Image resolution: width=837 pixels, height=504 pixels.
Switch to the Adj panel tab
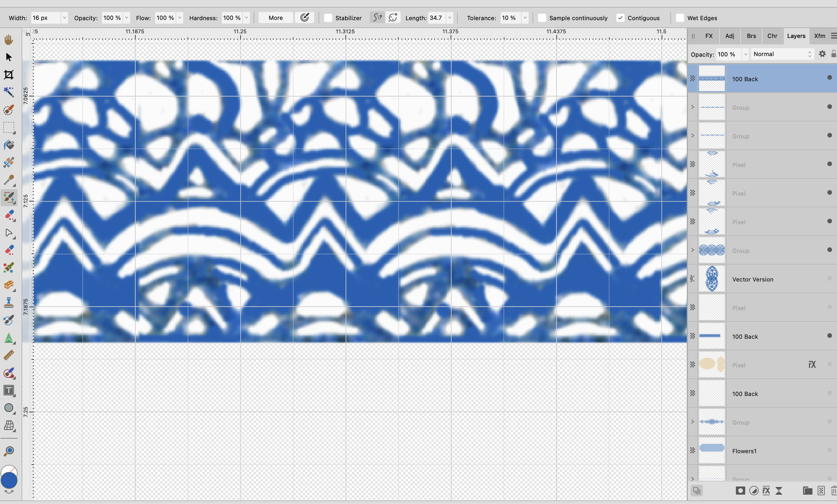click(x=730, y=36)
